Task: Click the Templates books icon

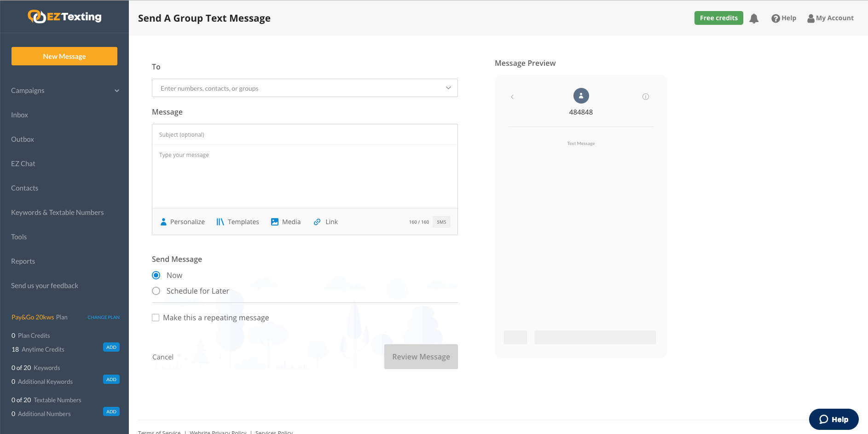Action: click(220, 222)
